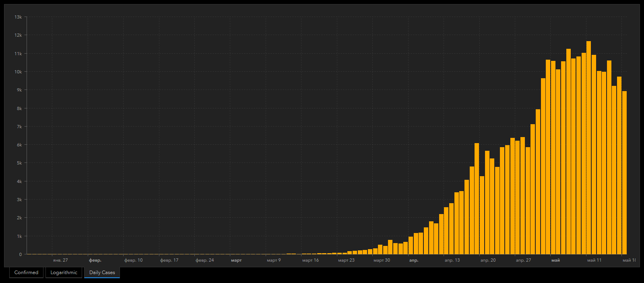This screenshot has height=283, width=644.
Task: Click the май 11 date label
Action: (594, 260)
